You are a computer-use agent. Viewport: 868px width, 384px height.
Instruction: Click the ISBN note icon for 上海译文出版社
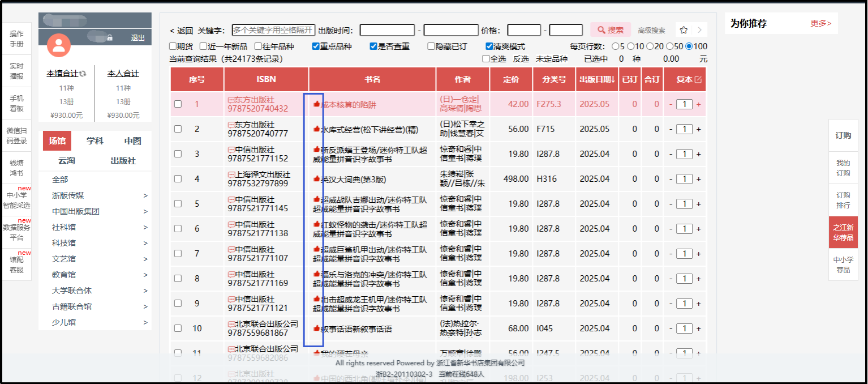point(231,174)
